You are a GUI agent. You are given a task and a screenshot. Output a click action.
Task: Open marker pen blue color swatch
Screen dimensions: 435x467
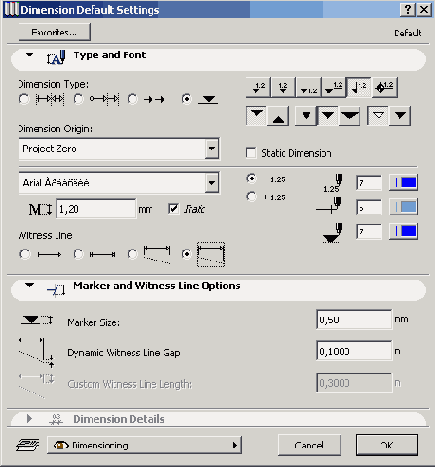click(x=404, y=231)
